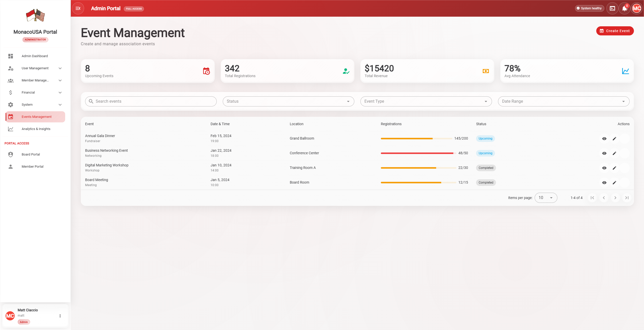This screenshot has width=644, height=330.
Task: Open the Event Type dropdown
Action: click(x=426, y=101)
